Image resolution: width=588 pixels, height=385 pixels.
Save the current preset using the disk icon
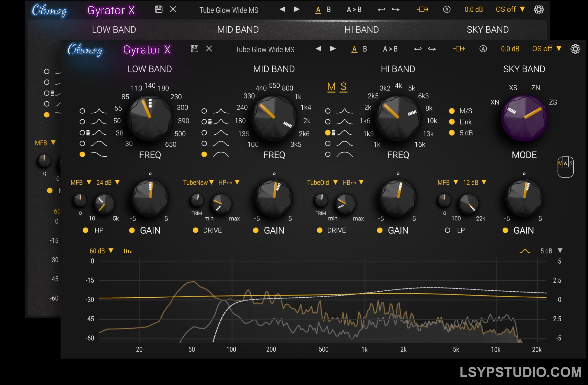[195, 49]
